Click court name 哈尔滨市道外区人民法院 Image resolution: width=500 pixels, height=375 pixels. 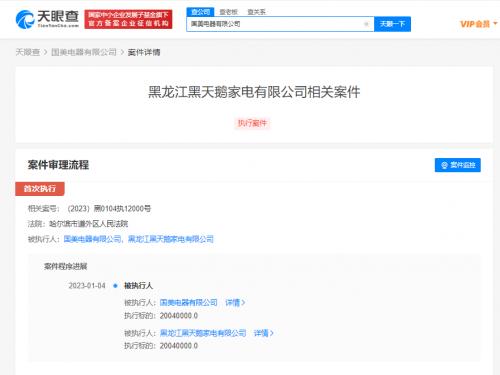[x=89, y=224]
